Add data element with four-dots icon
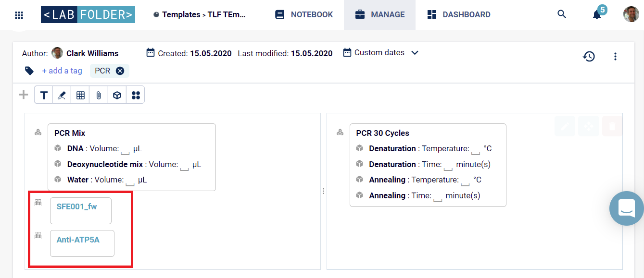 (x=136, y=95)
